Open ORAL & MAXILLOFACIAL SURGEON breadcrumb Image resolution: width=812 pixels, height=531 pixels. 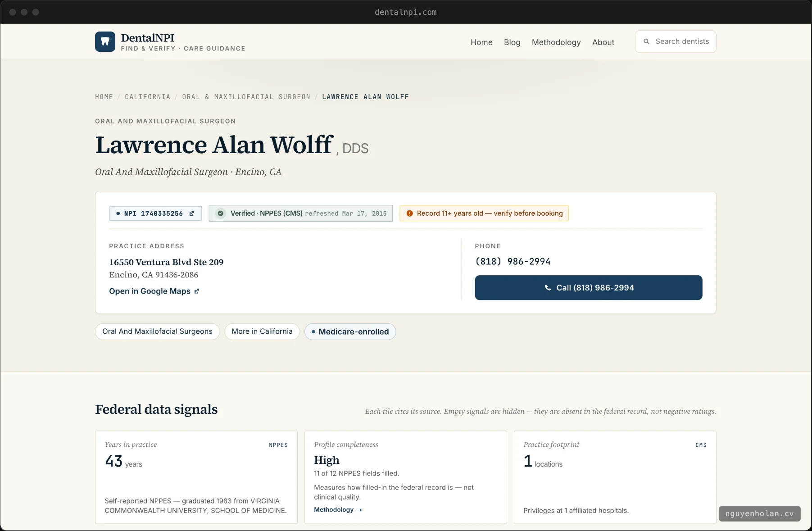point(246,97)
